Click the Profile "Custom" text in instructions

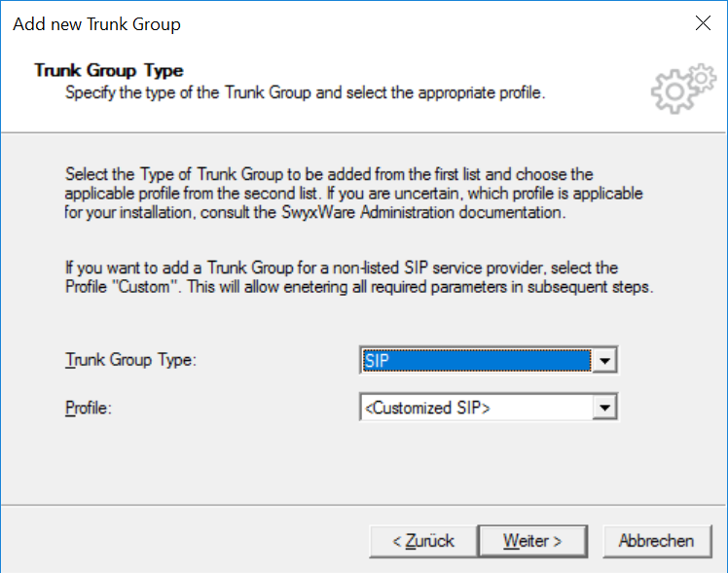(x=123, y=287)
